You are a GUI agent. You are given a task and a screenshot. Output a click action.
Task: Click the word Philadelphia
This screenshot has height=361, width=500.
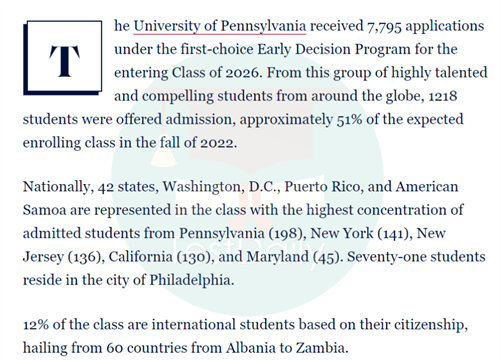192,280
